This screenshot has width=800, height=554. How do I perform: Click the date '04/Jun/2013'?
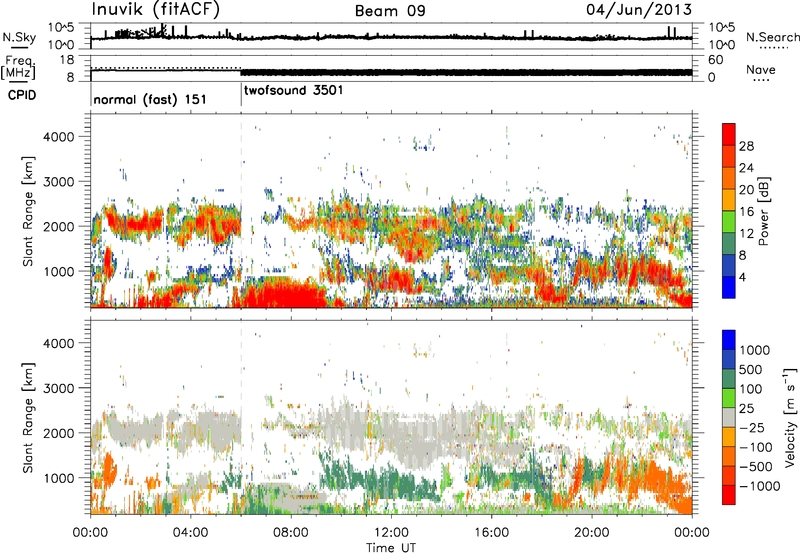click(639, 10)
